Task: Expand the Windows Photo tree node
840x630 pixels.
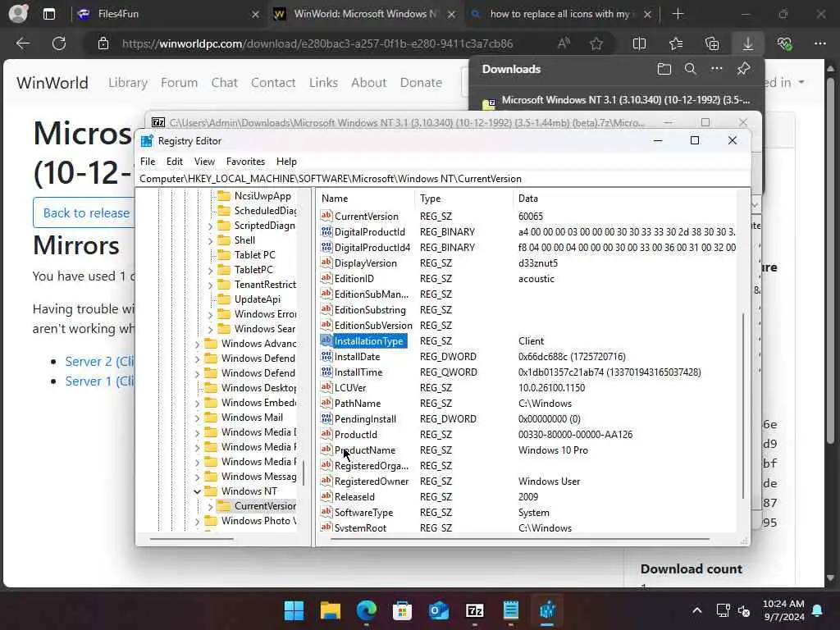Action: (197, 521)
